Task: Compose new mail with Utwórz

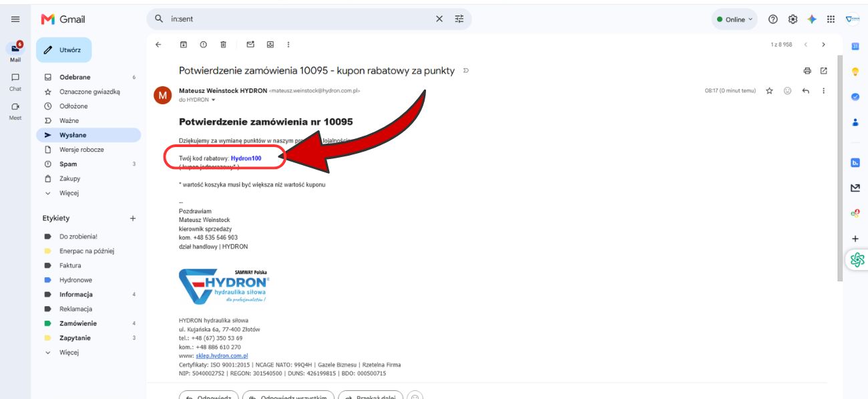Action: point(64,50)
